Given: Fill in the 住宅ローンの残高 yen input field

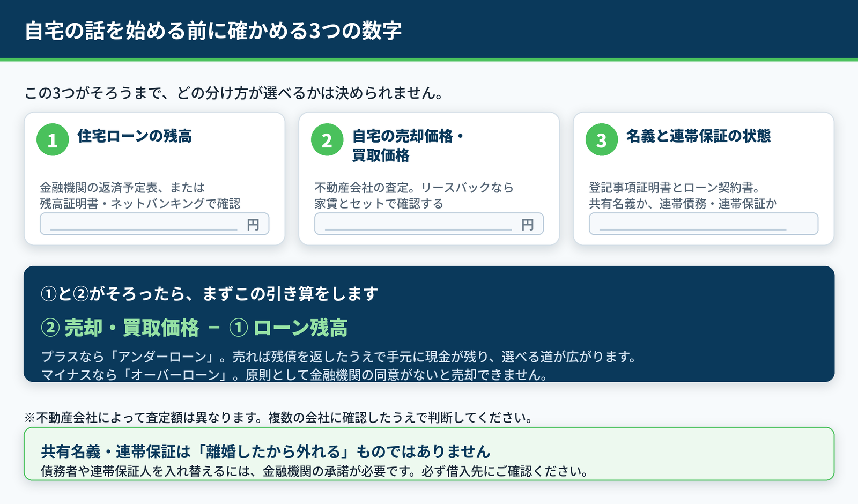Looking at the screenshot, I should click(154, 224).
